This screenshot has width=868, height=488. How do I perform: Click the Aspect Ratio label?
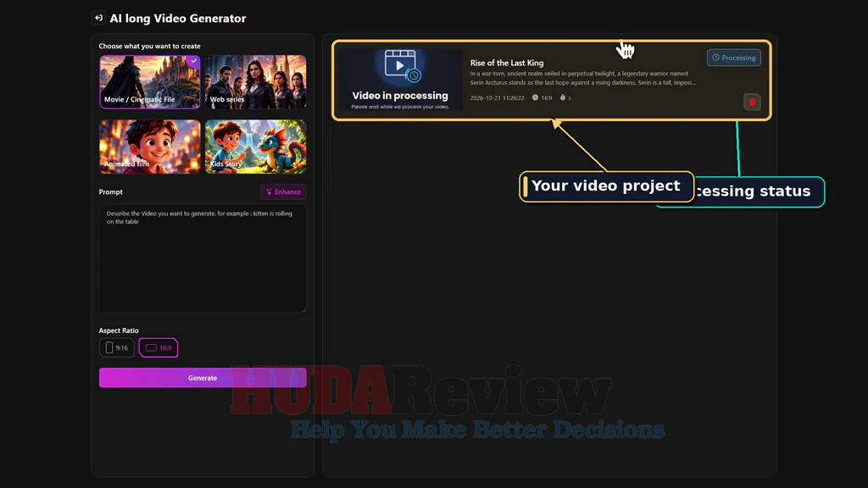119,330
